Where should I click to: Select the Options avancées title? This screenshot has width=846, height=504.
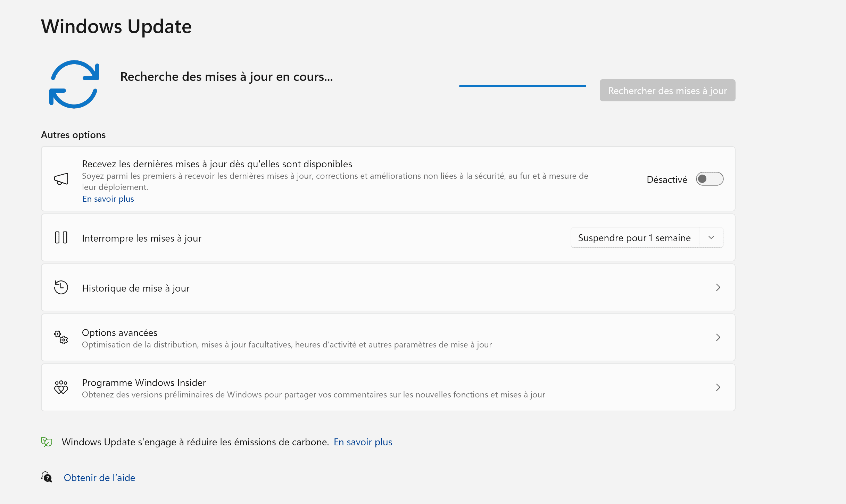(x=119, y=333)
